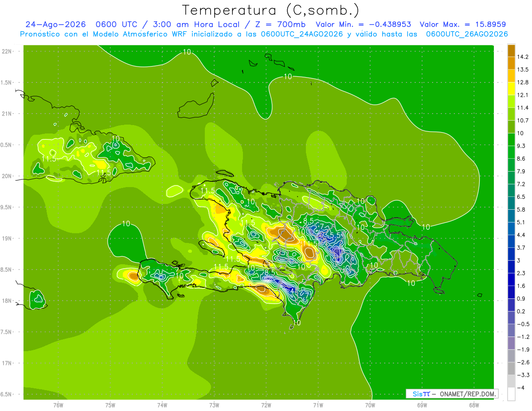The height and width of the screenshot is (411, 532).
Task: Click the legend value "7.9"
Action: click(x=521, y=171)
